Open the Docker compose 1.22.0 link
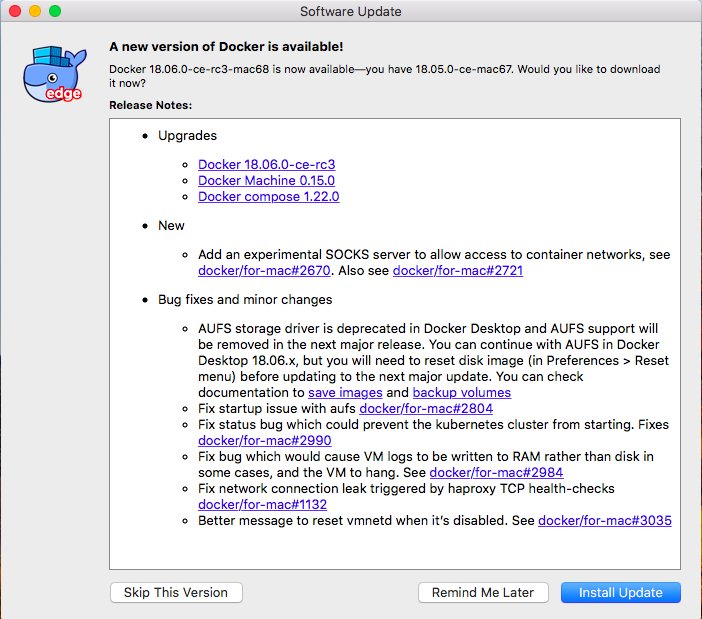702x619 pixels. pyautogui.click(x=269, y=196)
